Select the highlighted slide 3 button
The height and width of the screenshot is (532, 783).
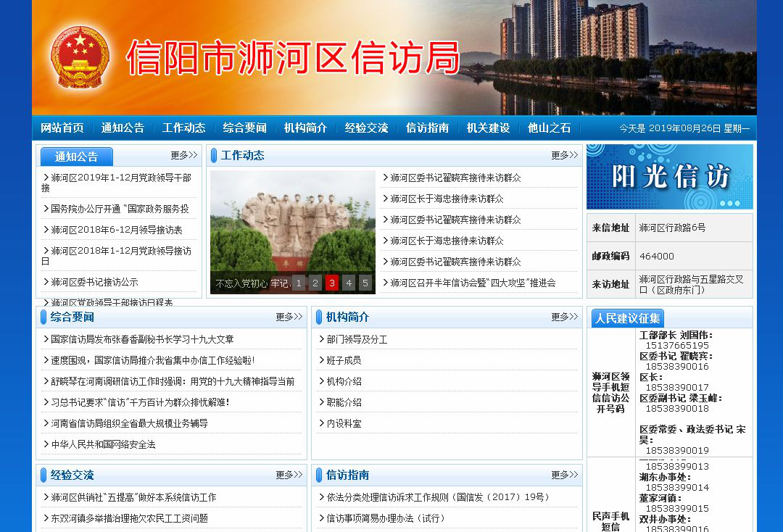tap(332, 283)
